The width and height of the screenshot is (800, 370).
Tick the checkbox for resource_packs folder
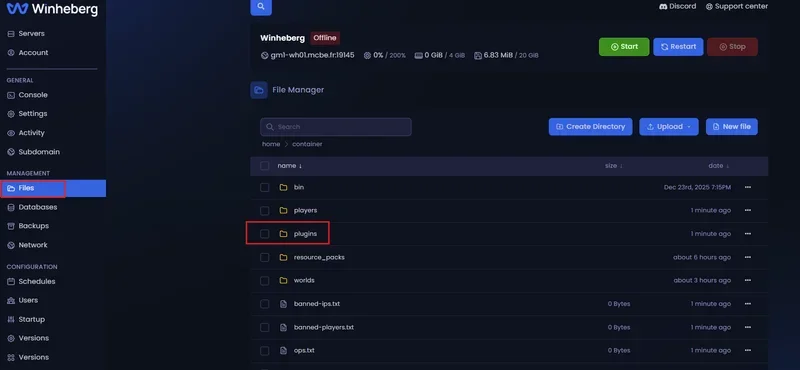tap(264, 257)
